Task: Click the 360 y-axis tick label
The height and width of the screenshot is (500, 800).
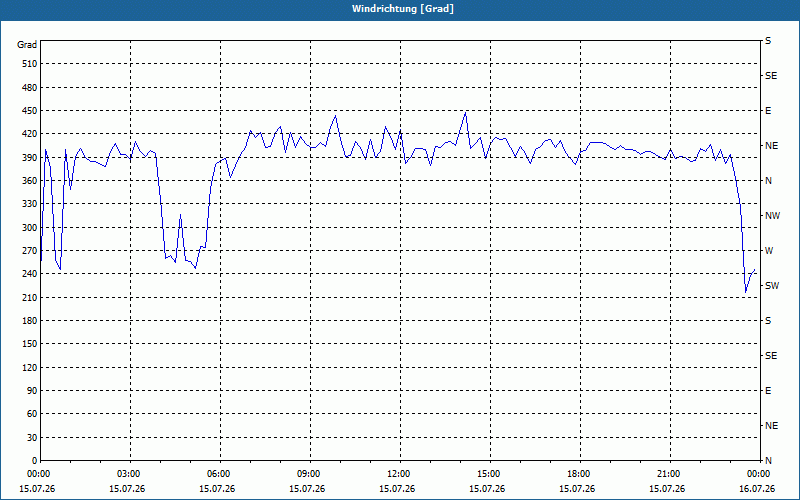Action: tap(30, 181)
